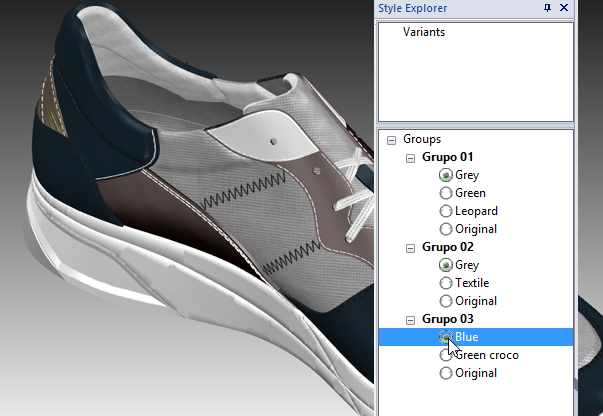This screenshot has width=603, height=416.
Task: Collapse the Grupo 03 node
Action: tap(410, 320)
